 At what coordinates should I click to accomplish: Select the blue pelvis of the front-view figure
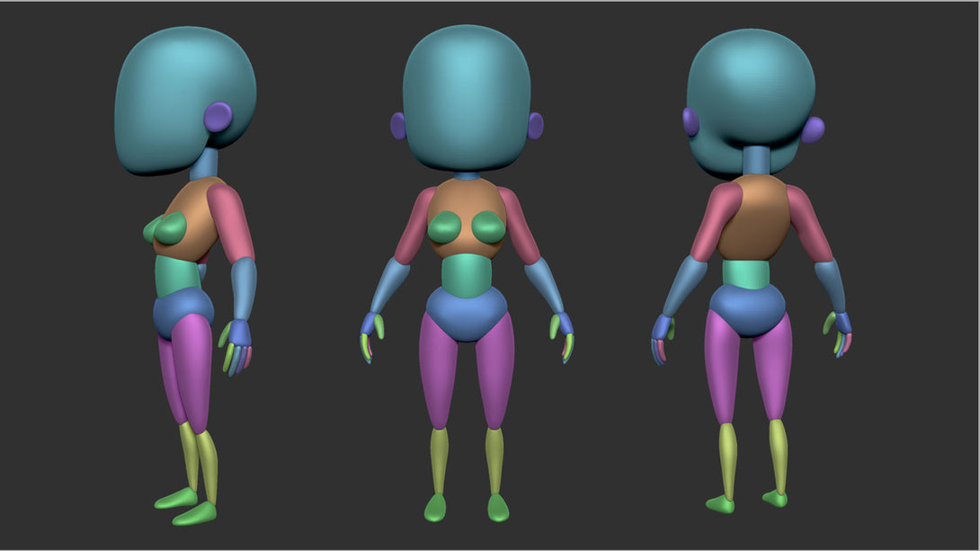466,312
